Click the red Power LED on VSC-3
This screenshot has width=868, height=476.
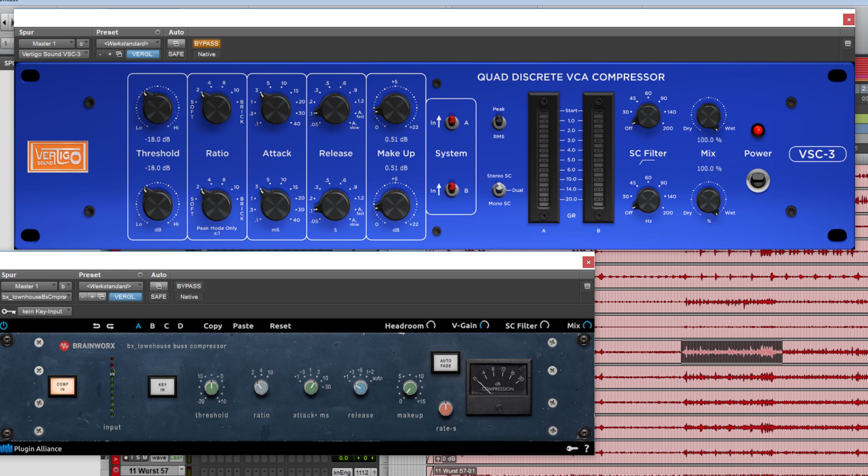point(757,130)
